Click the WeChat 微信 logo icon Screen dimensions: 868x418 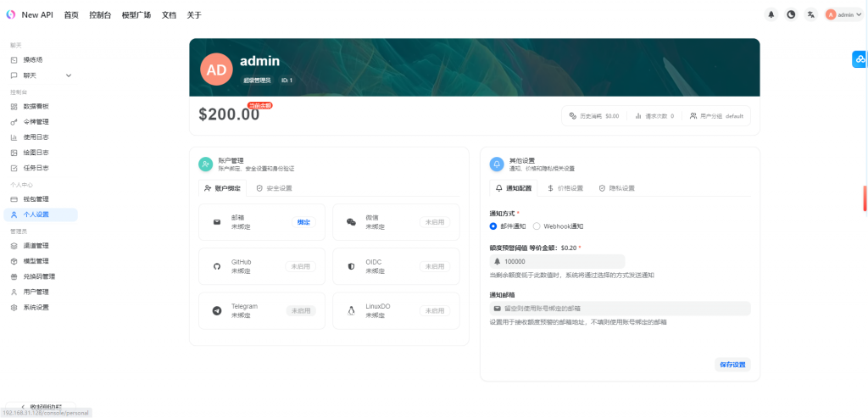(x=351, y=222)
